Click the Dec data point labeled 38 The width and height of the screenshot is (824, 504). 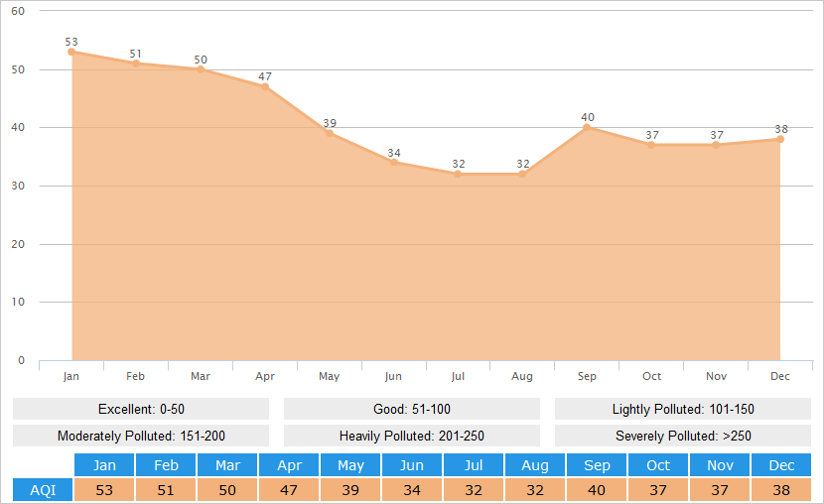(780, 139)
